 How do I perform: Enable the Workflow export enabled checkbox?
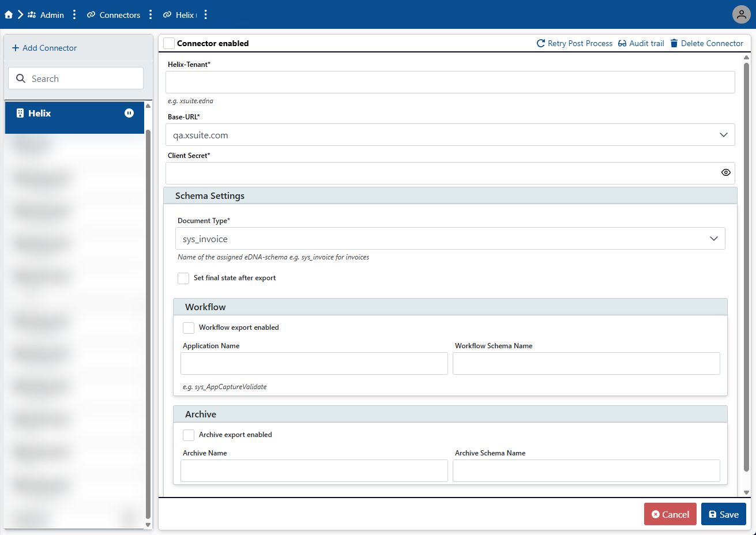tap(189, 328)
